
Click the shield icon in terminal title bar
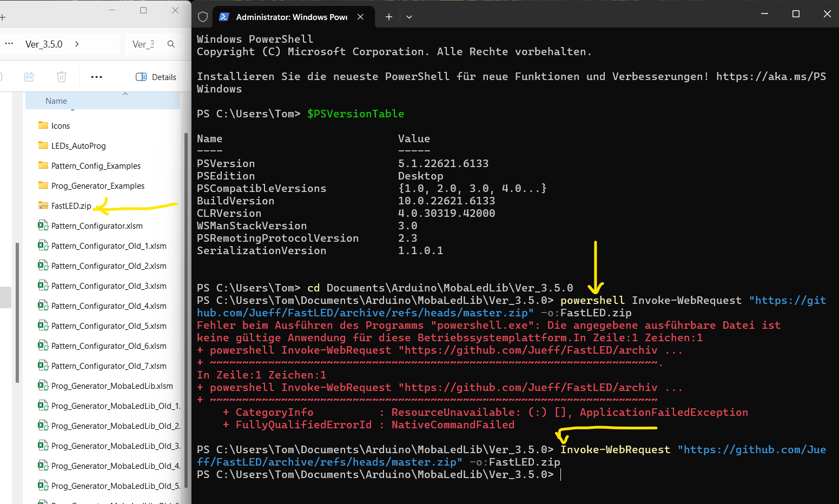point(203,17)
